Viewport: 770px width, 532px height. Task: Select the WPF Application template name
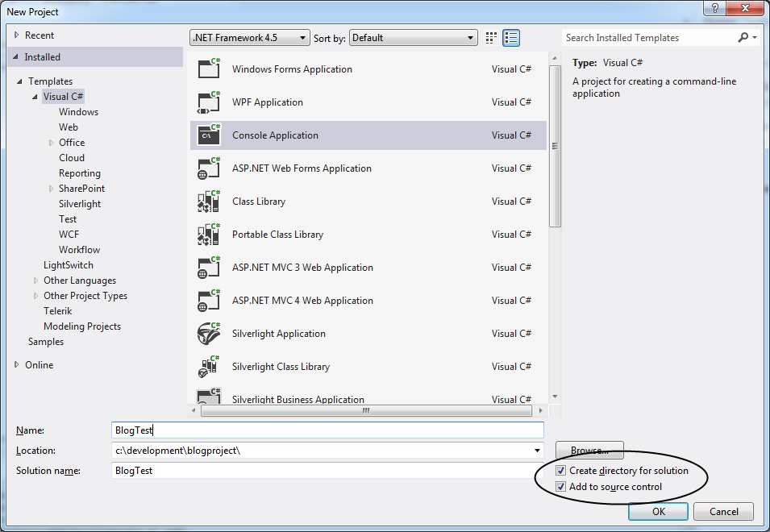[268, 102]
